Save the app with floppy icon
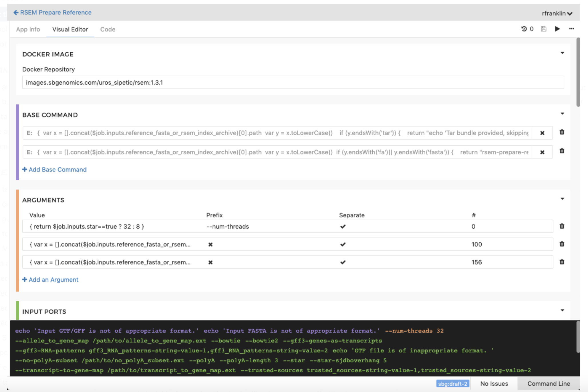This screenshot has height=392, width=588. point(544,29)
